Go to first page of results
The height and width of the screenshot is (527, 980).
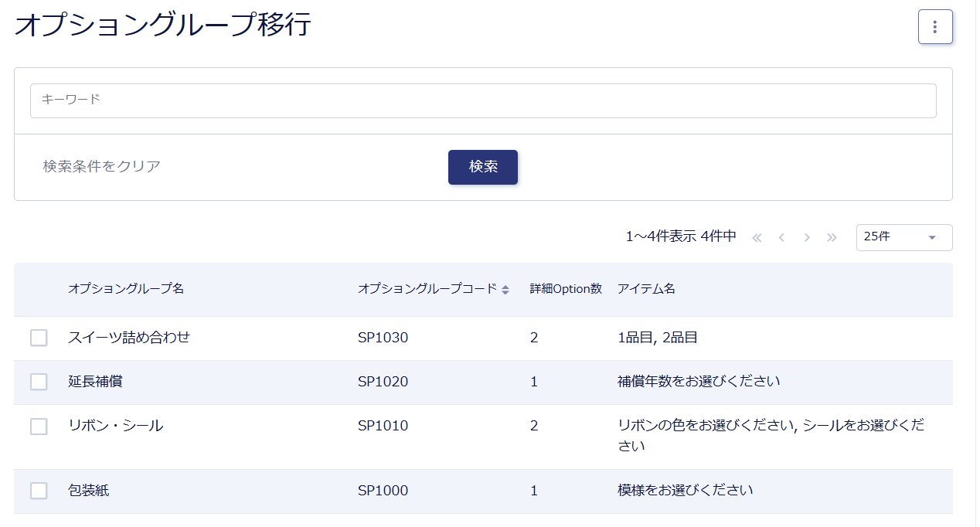[757, 238]
